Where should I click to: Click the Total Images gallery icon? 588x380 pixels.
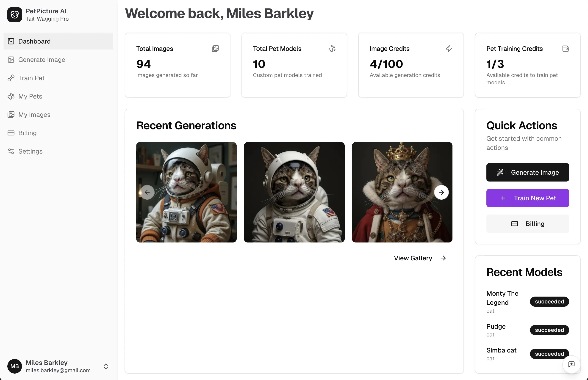tap(215, 49)
